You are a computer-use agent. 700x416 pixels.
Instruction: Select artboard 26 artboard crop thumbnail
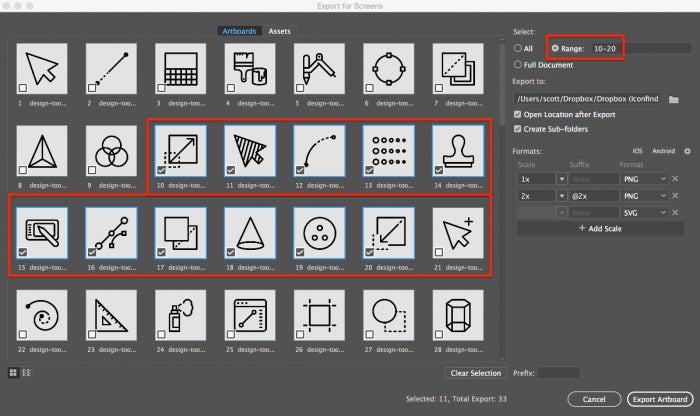click(319, 315)
